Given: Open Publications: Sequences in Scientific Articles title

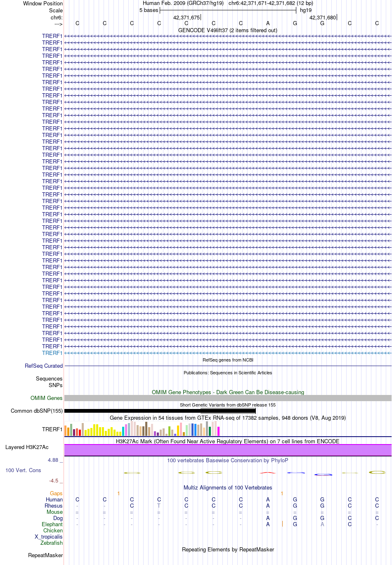Looking at the screenshot, I should [228, 373].
